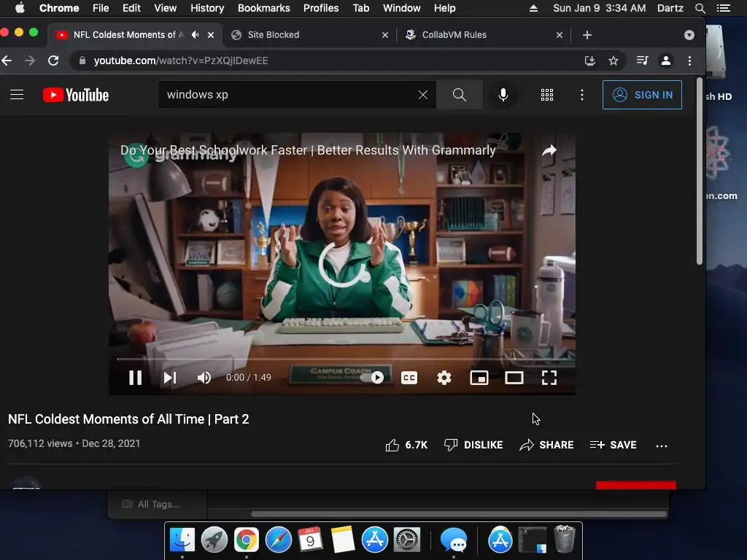This screenshot has width=747, height=560.
Task: Open the Apple menu
Action: [20, 8]
